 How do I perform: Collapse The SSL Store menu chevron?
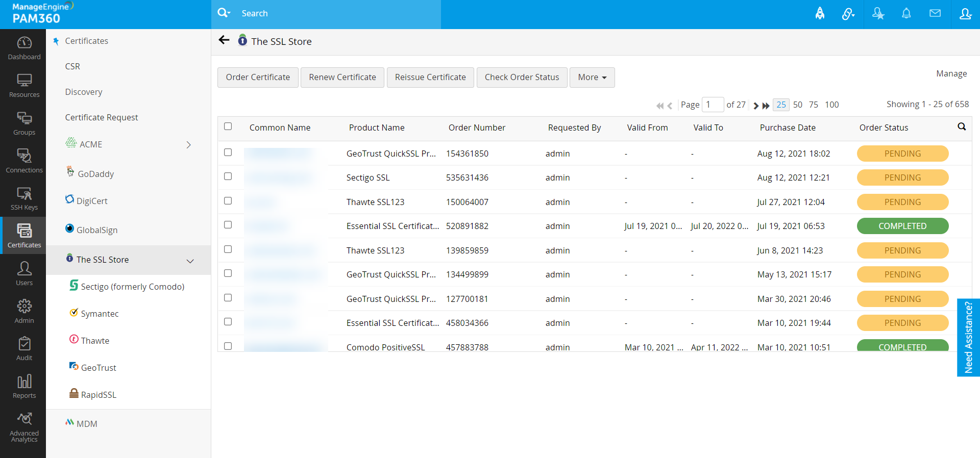[190, 261]
